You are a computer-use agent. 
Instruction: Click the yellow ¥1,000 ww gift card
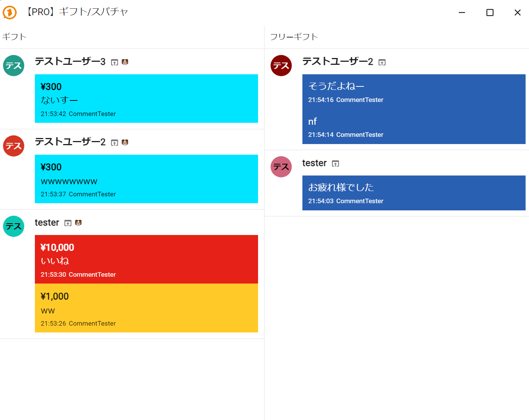click(146, 308)
